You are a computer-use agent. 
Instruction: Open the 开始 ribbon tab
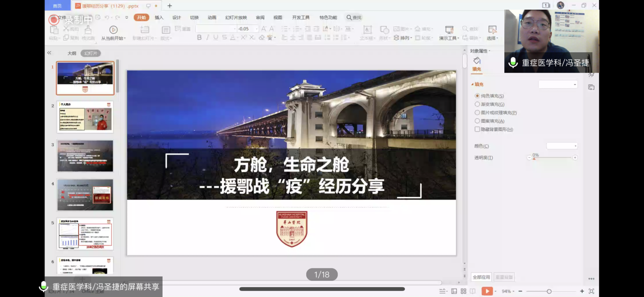coord(141,17)
